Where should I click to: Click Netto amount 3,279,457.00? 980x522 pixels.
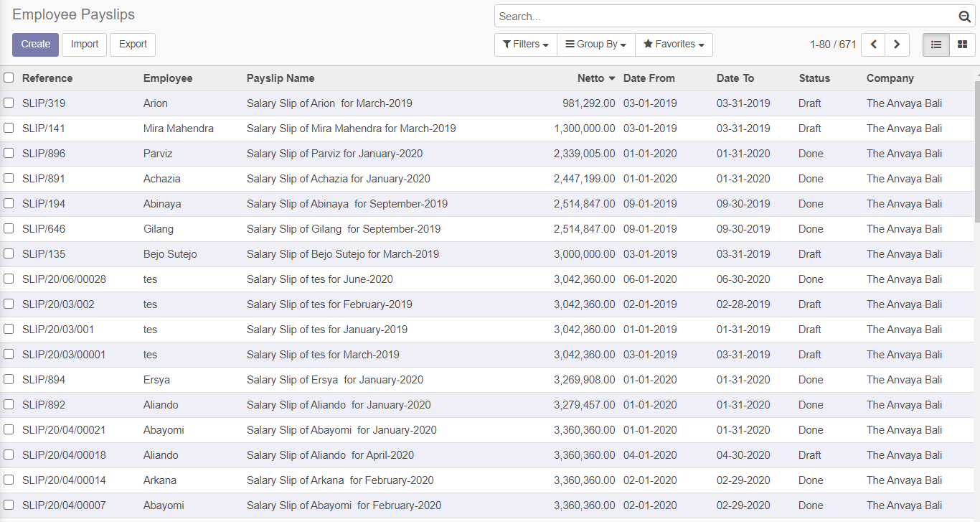pyautogui.click(x=584, y=405)
